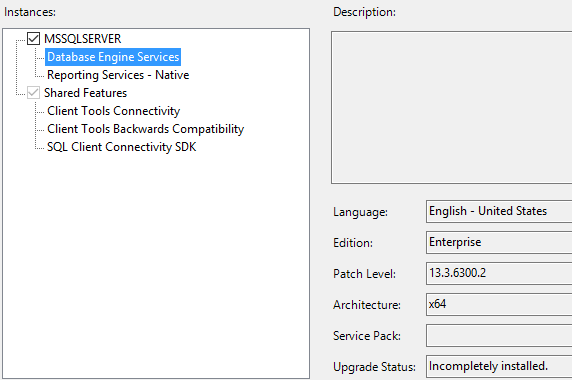Click the Patch Level: label
The width and height of the screenshot is (572, 380).
[364, 274]
